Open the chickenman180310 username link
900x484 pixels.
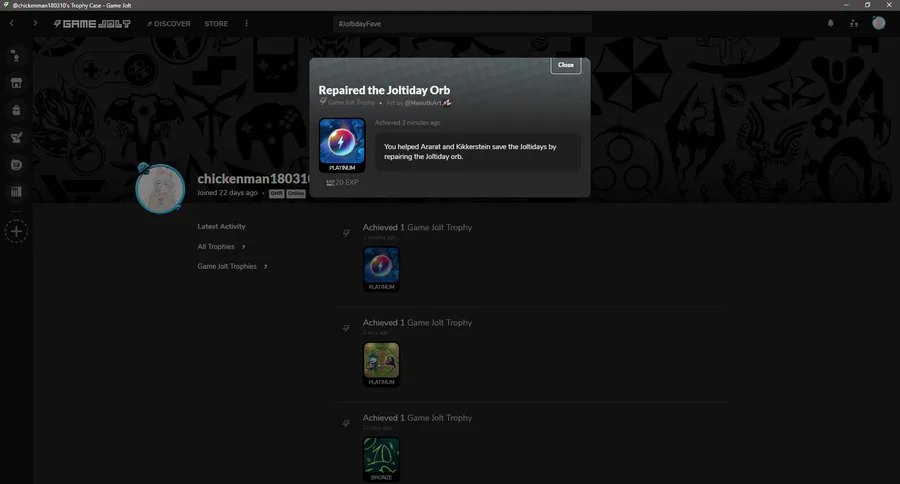click(253, 179)
